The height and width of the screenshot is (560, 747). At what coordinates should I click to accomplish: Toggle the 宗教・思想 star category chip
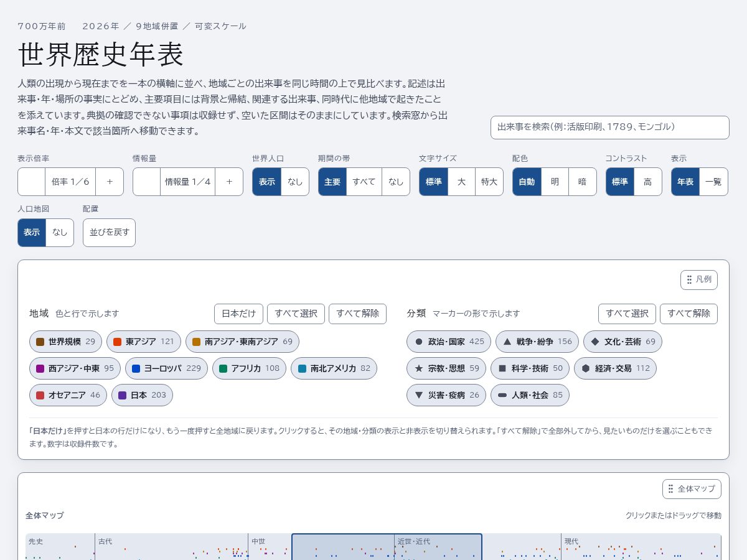446,368
